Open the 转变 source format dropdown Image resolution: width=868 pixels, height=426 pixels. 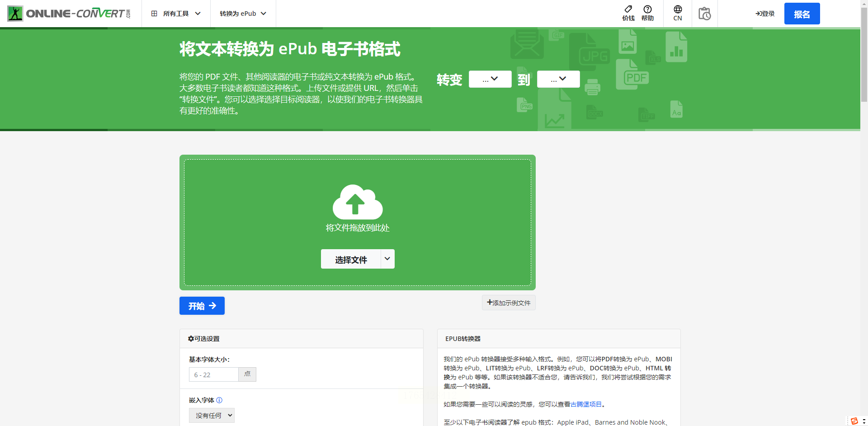(x=490, y=79)
